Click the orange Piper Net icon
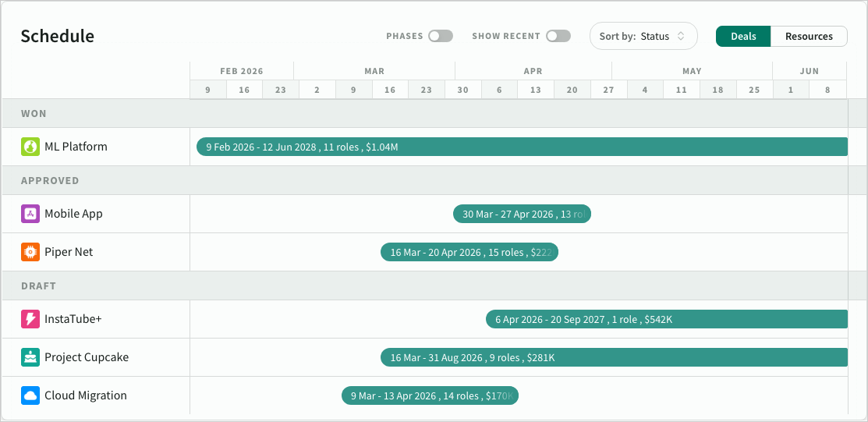The image size is (868, 422). (30, 252)
